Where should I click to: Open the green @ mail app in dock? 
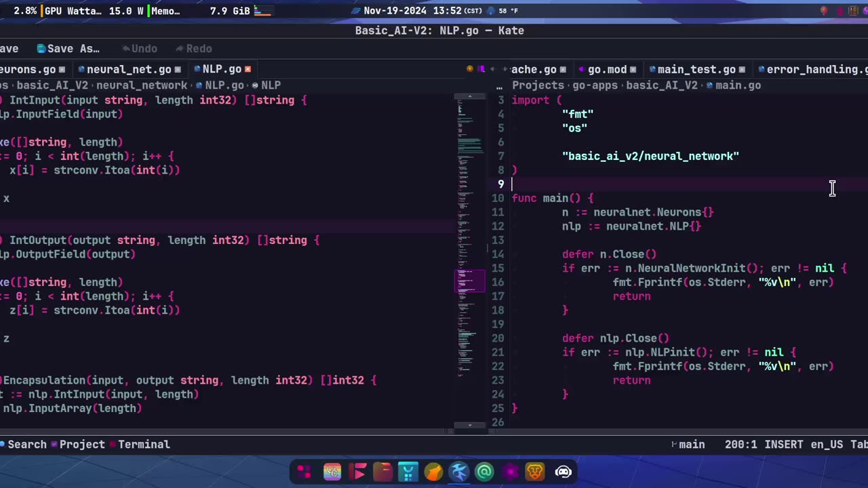[x=484, y=472]
